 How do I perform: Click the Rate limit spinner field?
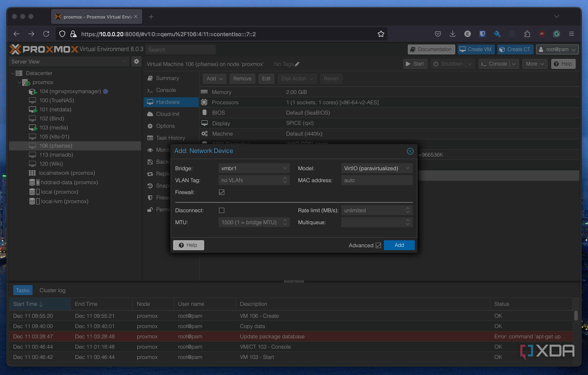click(377, 211)
